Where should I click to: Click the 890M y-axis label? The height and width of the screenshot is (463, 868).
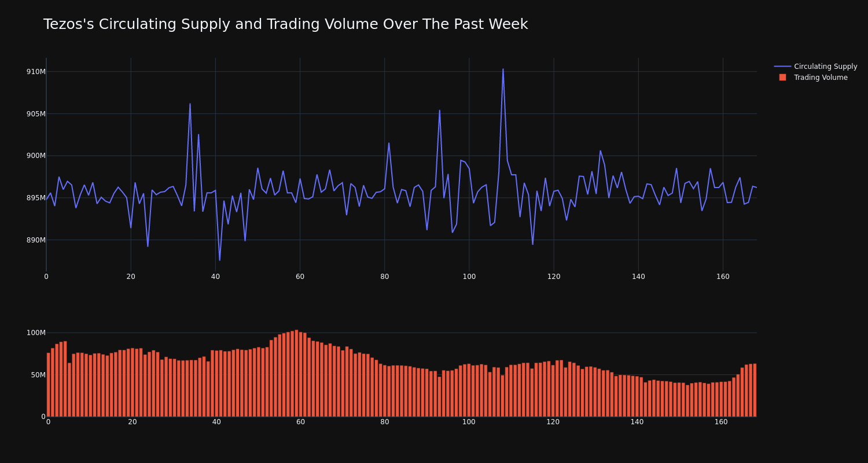tap(36, 240)
